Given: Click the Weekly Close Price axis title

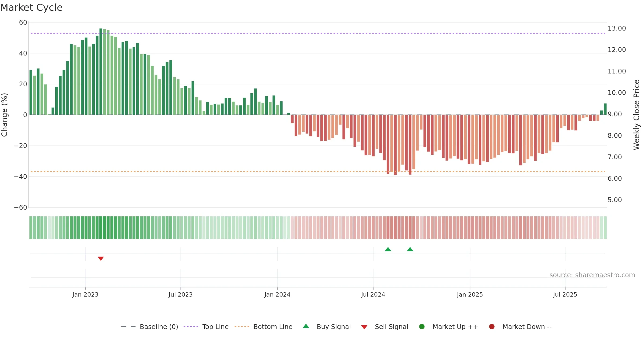Looking at the screenshot, I should tap(636, 115).
